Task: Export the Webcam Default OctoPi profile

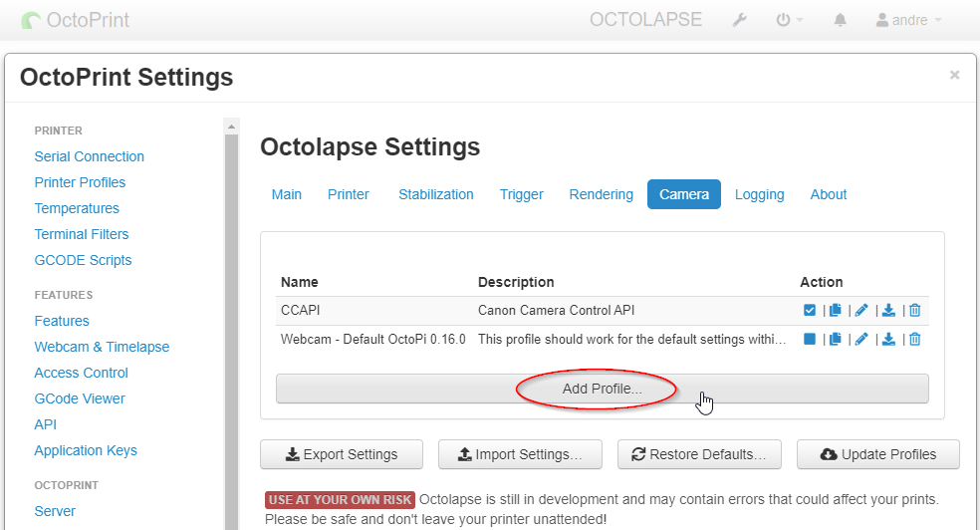Action: [x=888, y=340]
